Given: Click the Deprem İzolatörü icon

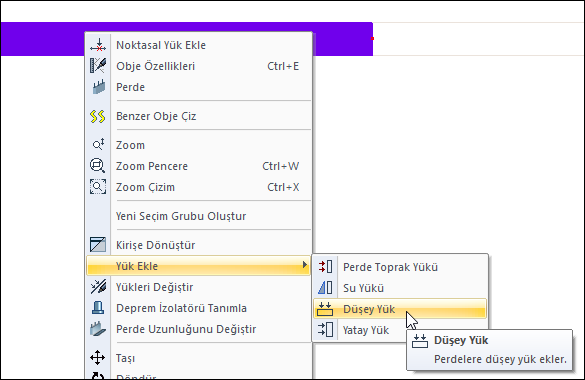Looking at the screenshot, I should pos(98,308).
